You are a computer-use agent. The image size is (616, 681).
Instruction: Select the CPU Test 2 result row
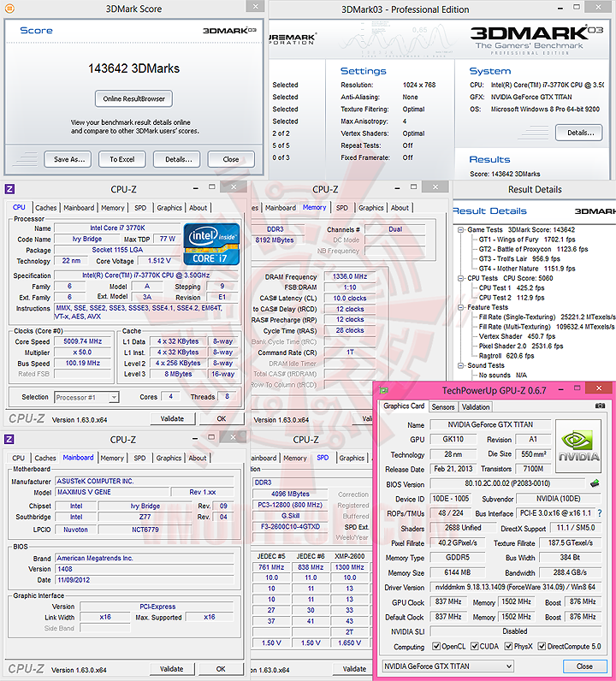(512, 298)
